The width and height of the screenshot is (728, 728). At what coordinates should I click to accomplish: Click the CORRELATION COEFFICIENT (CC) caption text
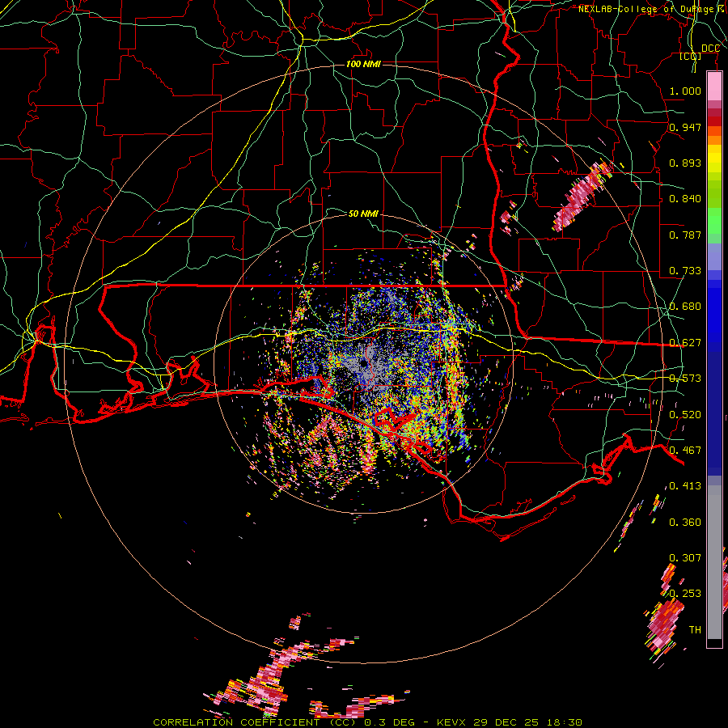[255, 722]
